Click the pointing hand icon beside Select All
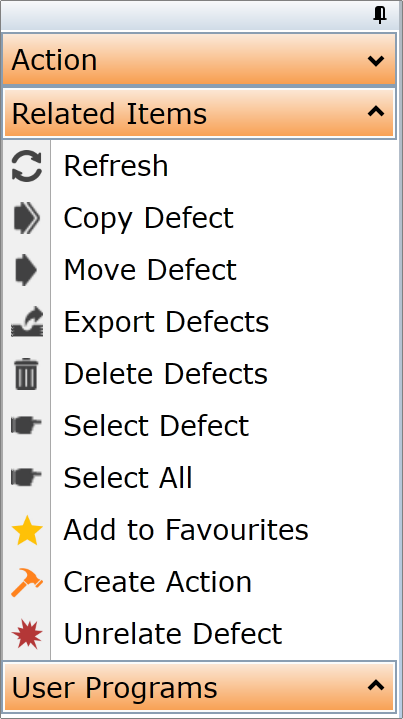Screen dimensions: 403x719 [x=26, y=477]
